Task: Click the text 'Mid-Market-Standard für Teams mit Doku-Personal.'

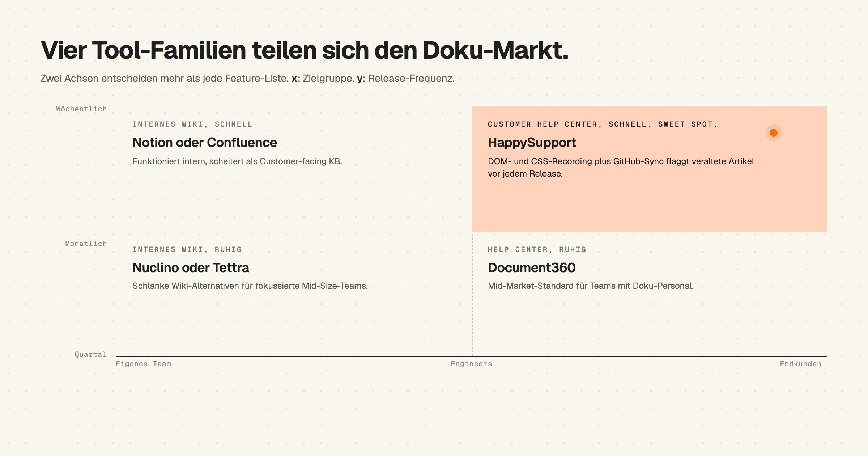Action: coord(591,286)
